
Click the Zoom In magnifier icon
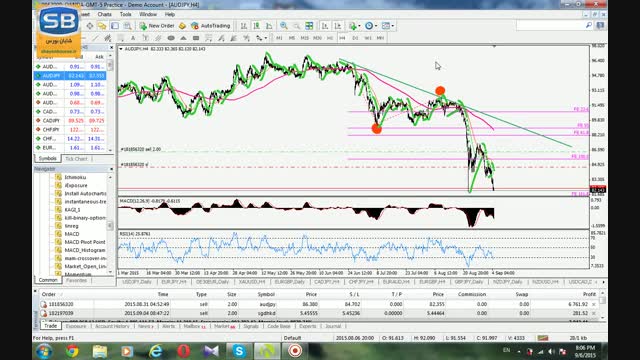(x=284, y=26)
